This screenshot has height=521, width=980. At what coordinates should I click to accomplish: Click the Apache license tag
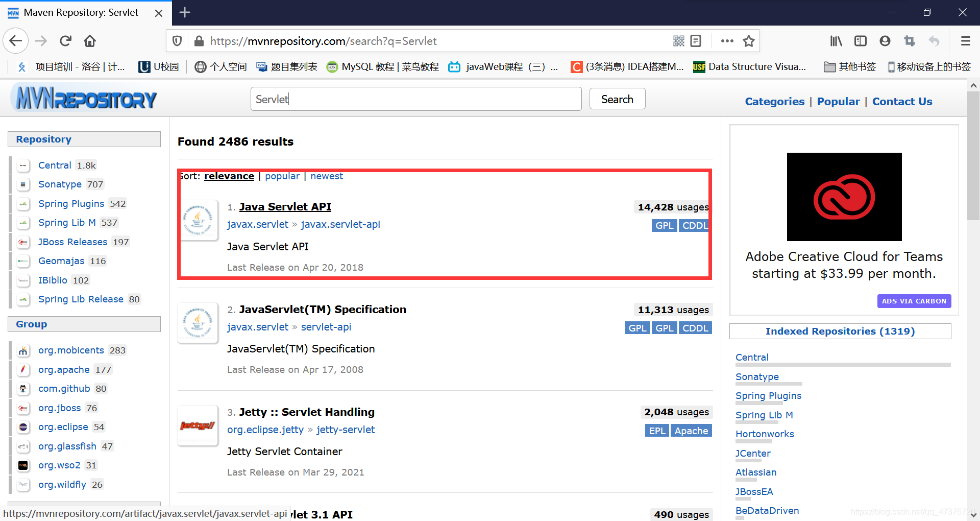691,431
